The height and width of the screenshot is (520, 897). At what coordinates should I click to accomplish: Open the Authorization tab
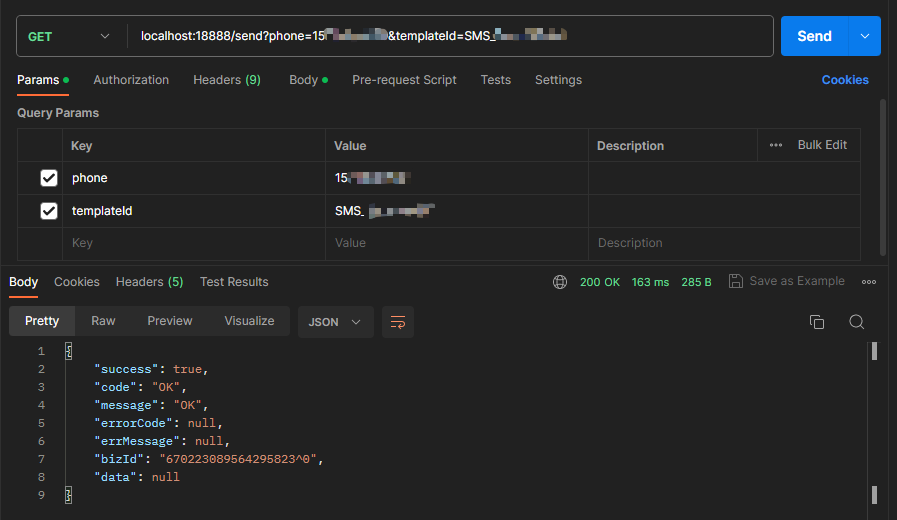(x=131, y=80)
